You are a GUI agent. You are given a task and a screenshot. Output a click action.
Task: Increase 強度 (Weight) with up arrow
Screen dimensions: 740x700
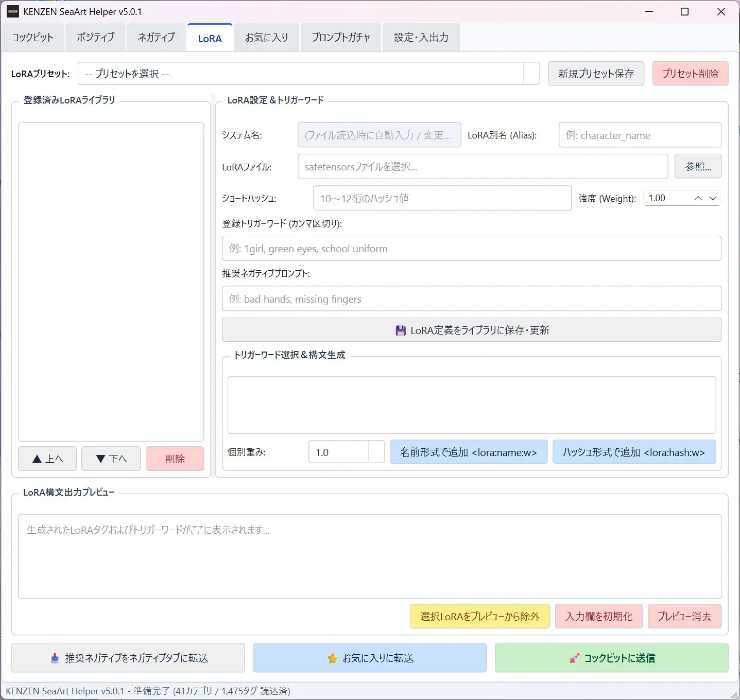click(698, 198)
